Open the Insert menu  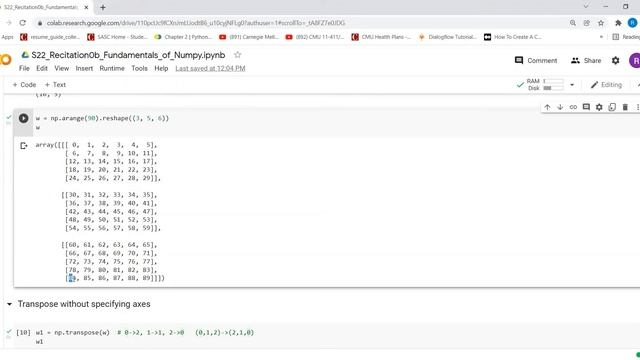coord(84,68)
